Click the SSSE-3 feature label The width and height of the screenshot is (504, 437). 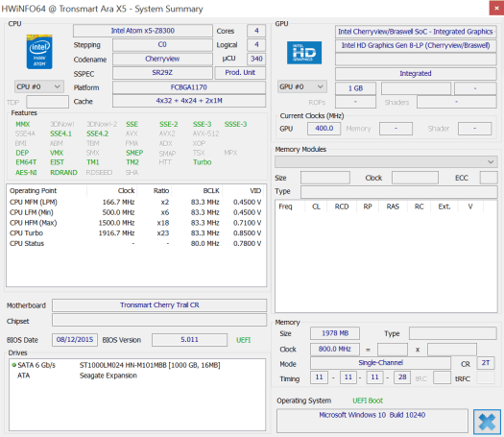point(235,125)
